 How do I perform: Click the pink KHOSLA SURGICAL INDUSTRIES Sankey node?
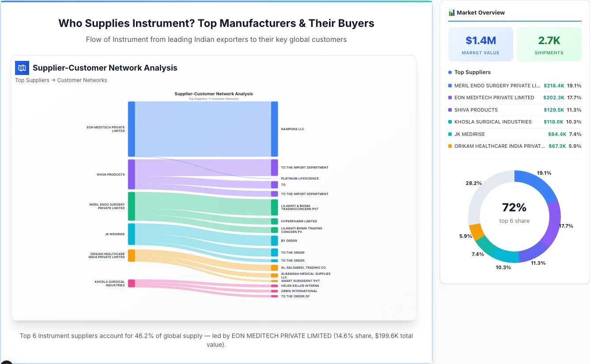(131, 284)
